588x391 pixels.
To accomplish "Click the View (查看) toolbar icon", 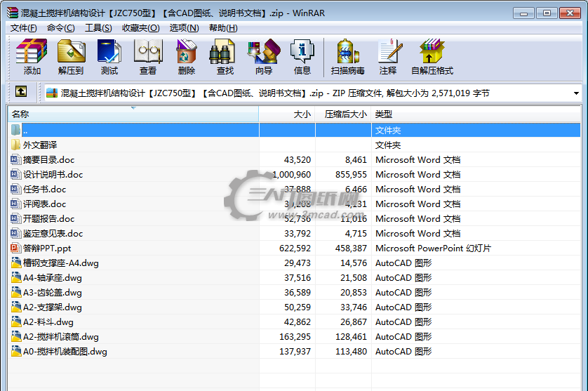I will [148, 51].
